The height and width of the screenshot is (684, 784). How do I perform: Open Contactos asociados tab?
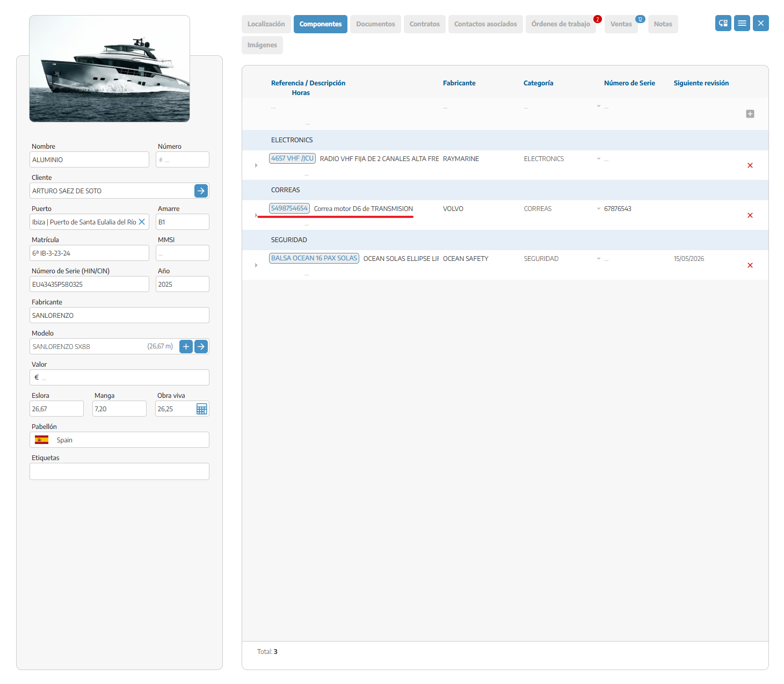[x=485, y=24]
